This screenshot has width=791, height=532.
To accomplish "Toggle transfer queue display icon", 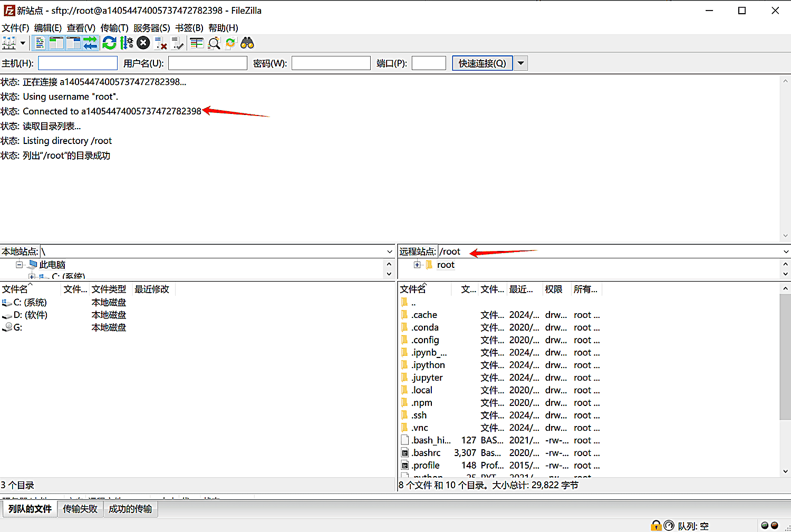I will (x=91, y=43).
